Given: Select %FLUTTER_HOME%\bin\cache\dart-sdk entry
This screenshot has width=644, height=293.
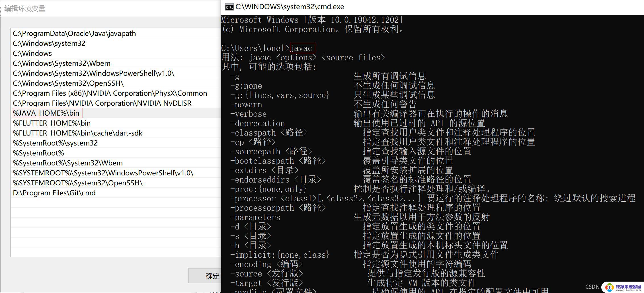Looking at the screenshot, I should point(116,133).
